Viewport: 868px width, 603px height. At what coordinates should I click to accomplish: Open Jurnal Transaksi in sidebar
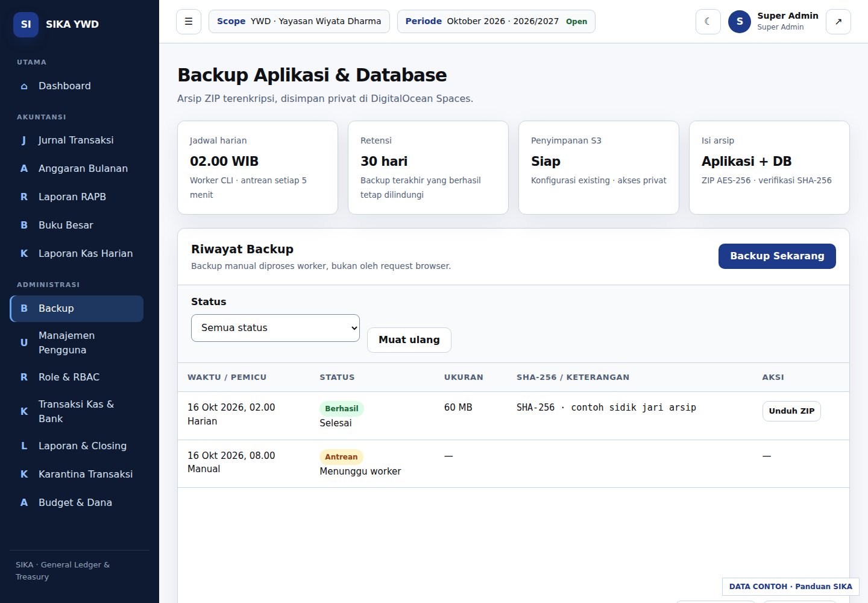pyautogui.click(x=77, y=140)
